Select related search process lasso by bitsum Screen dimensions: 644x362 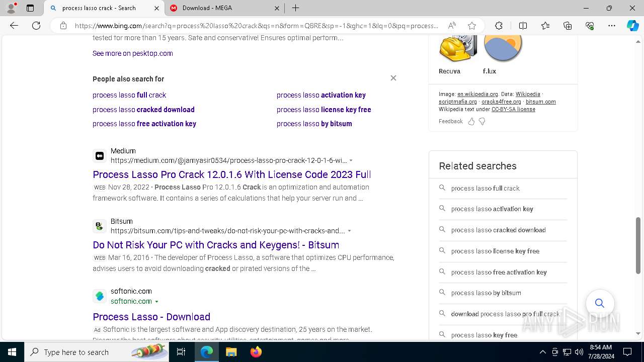pos(503,293)
